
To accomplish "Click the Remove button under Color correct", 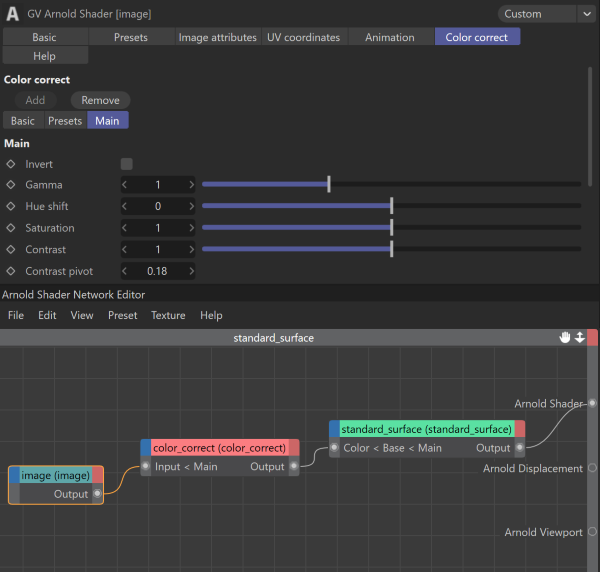I will 100,100.
